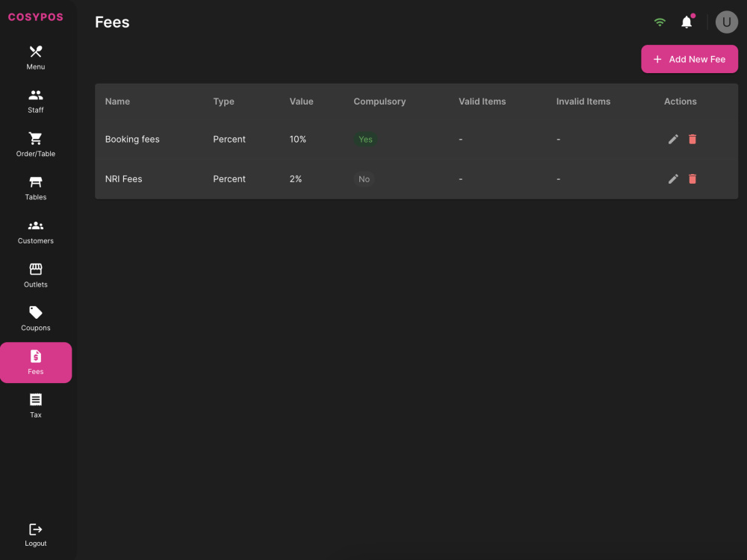Open notifications bell icon
The width and height of the screenshot is (747, 560).
[x=686, y=22]
